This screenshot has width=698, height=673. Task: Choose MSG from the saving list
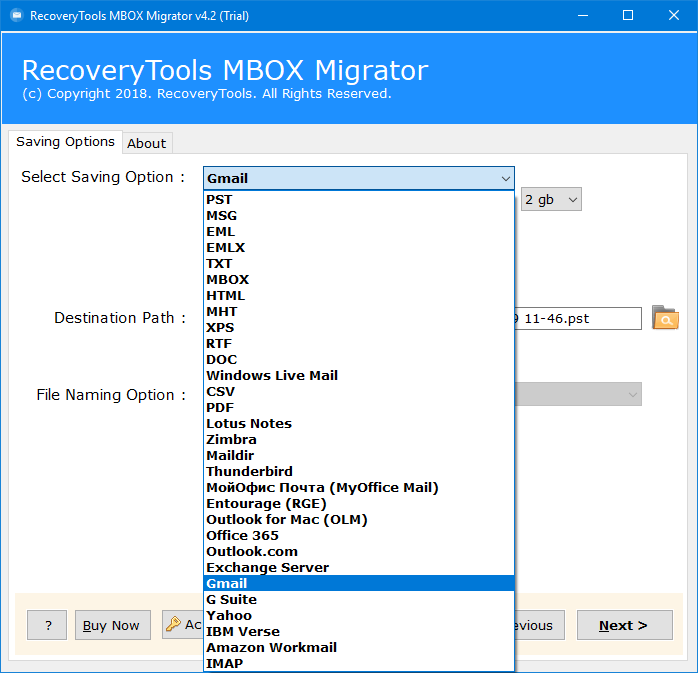[x=359, y=215]
